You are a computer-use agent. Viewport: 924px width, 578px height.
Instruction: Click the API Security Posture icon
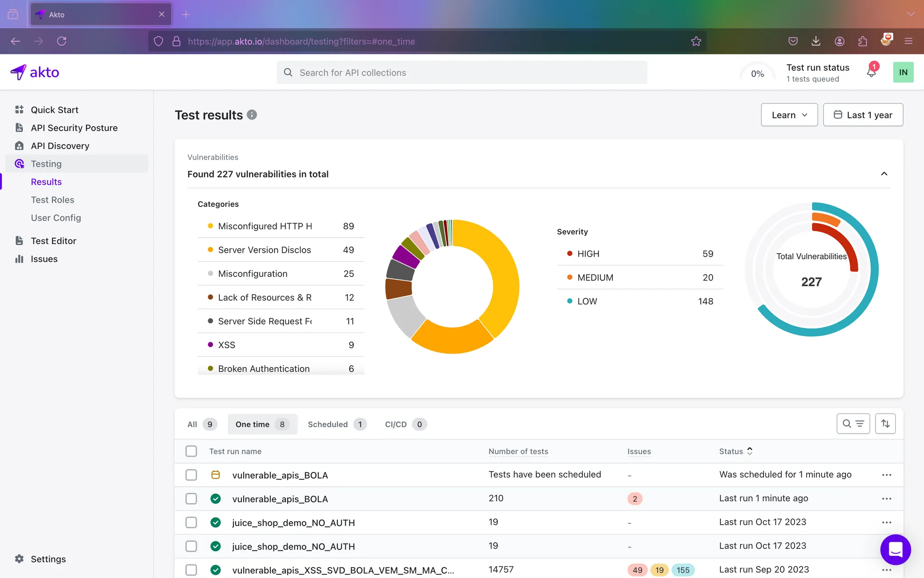click(19, 127)
